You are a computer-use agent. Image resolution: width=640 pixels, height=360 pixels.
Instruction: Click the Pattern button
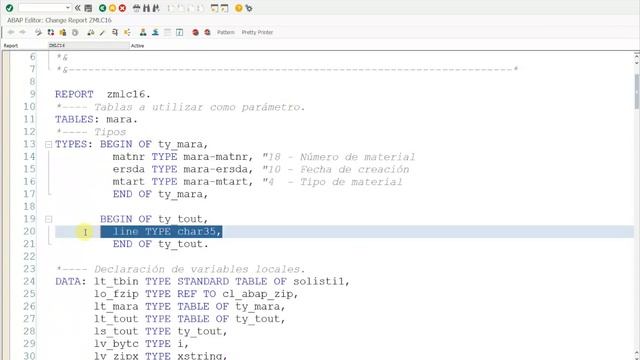(226, 32)
